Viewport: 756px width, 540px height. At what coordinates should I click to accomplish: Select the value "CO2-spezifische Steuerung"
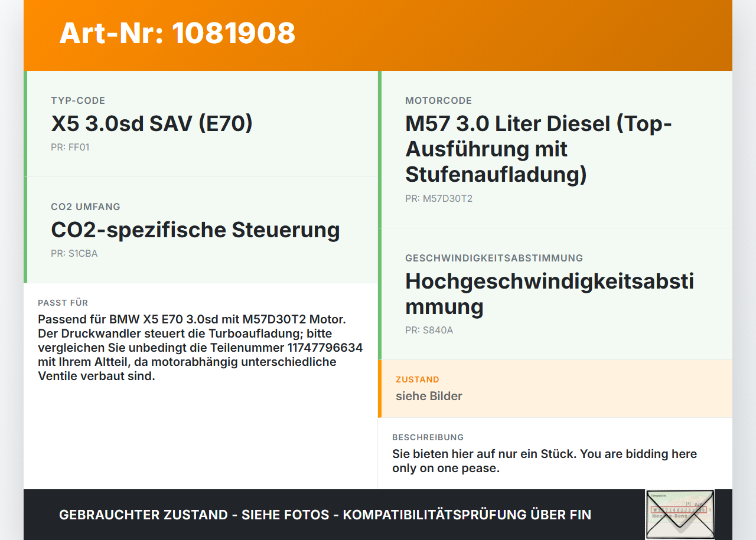(195, 230)
